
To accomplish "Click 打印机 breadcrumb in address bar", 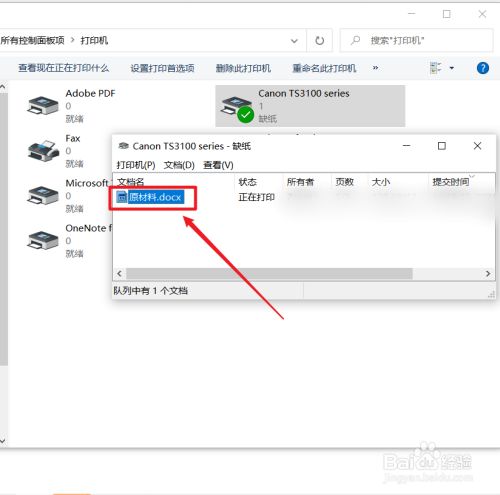I will tap(94, 41).
